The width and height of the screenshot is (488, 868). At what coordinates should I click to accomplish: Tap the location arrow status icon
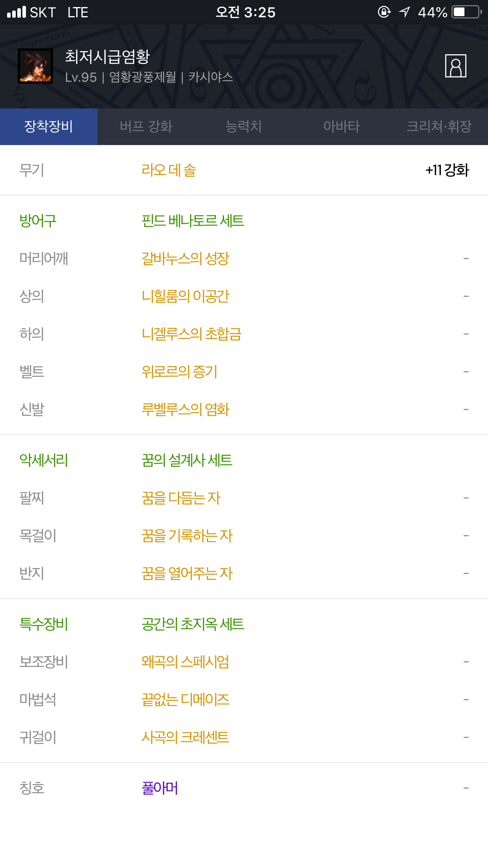tap(404, 12)
